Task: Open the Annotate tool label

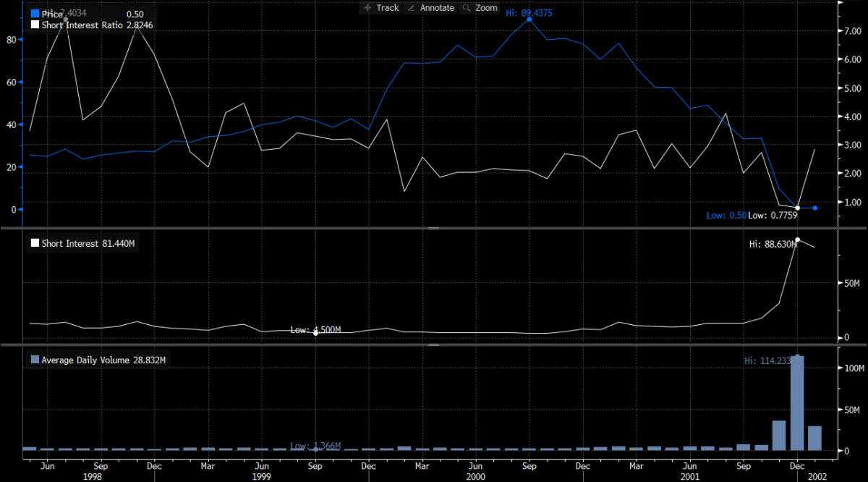Action: point(437,8)
